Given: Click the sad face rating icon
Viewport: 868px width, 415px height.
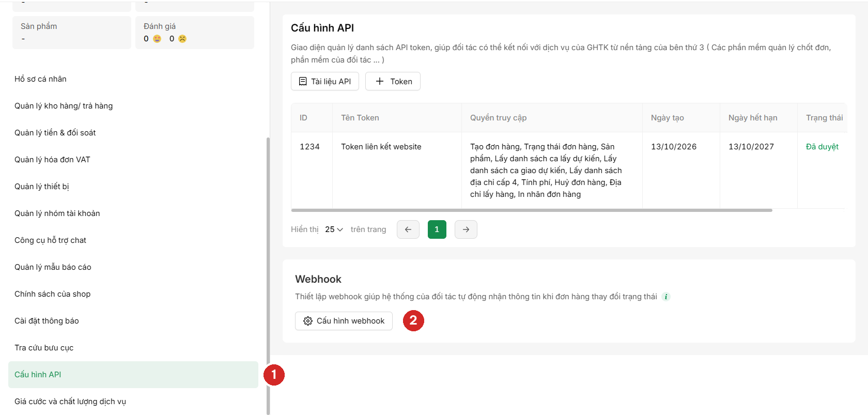Looking at the screenshot, I should (x=182, y=39).
